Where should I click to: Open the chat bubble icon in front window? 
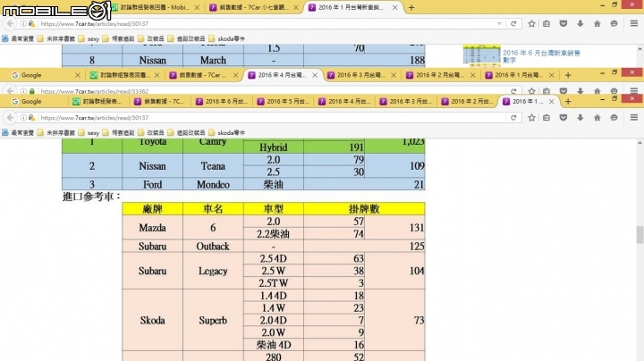coord(614,118)
